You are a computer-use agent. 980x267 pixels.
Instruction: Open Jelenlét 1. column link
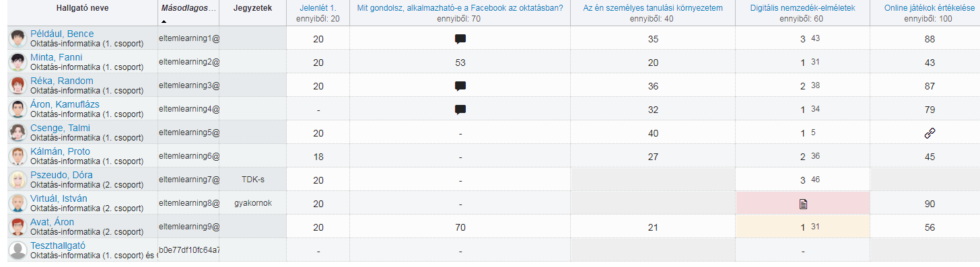coord(318,8)
